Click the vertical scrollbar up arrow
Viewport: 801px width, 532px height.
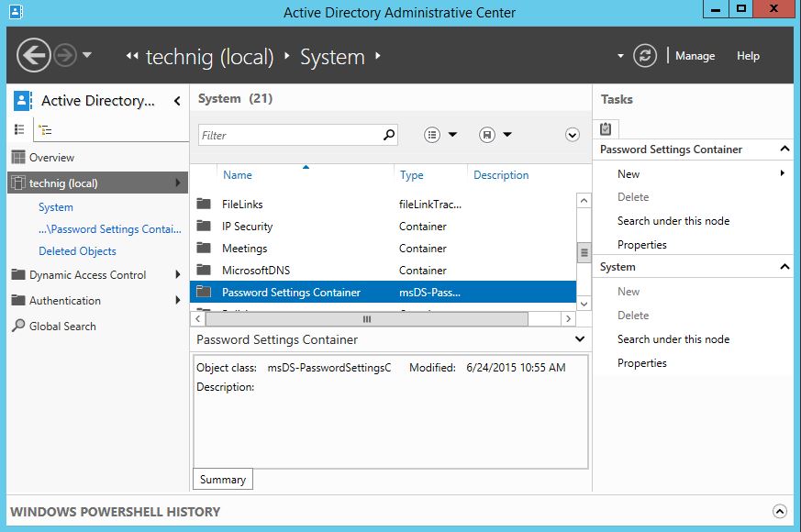(584, 201)
